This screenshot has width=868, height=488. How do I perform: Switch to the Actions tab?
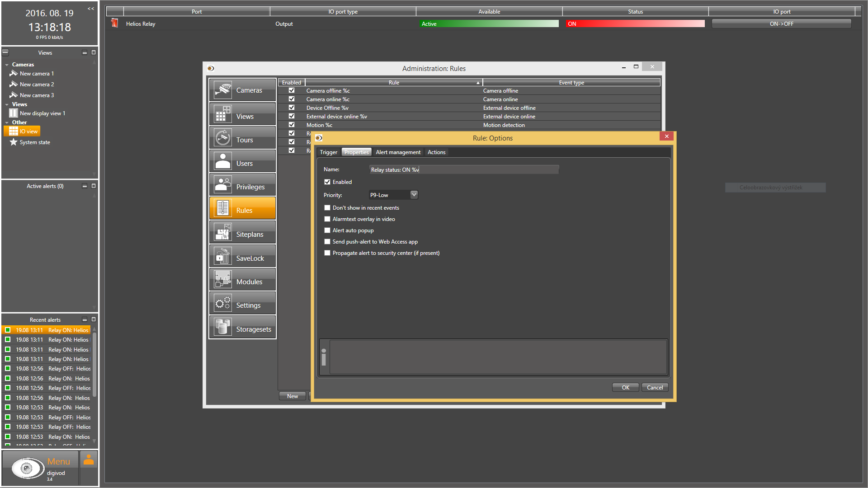click(x=436, y=152)
